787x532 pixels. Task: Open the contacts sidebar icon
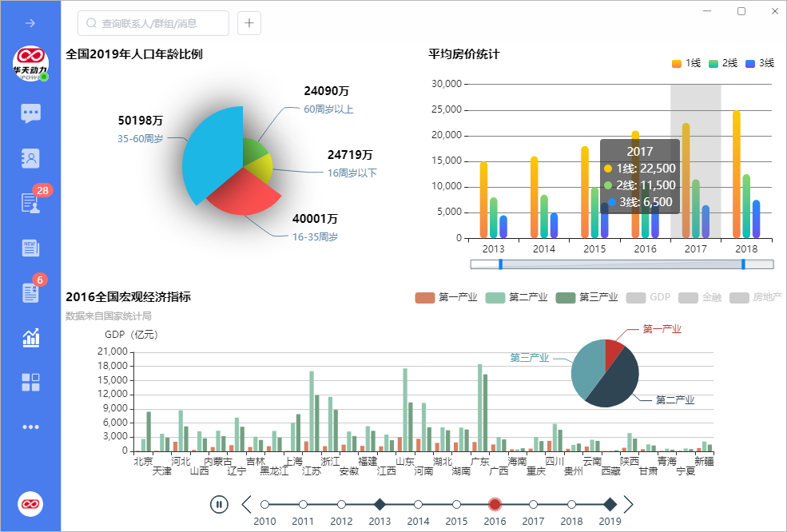30,158
